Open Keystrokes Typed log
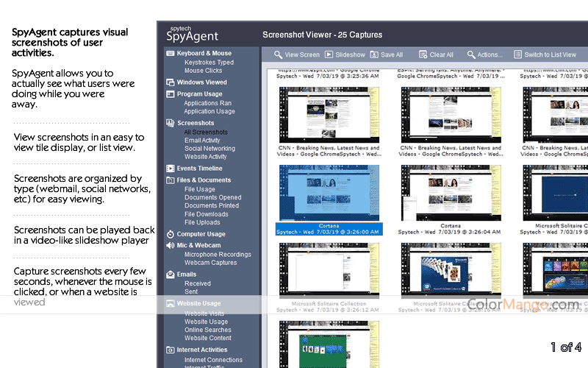This screenshot has width=588, height=368. pos(209,63)
